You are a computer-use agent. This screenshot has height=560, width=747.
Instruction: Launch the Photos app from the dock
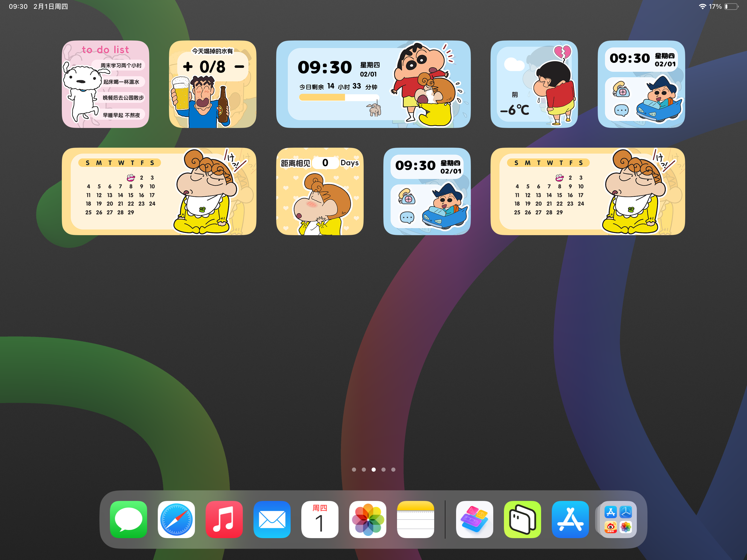pyautogui.click(x=368, y=519)
